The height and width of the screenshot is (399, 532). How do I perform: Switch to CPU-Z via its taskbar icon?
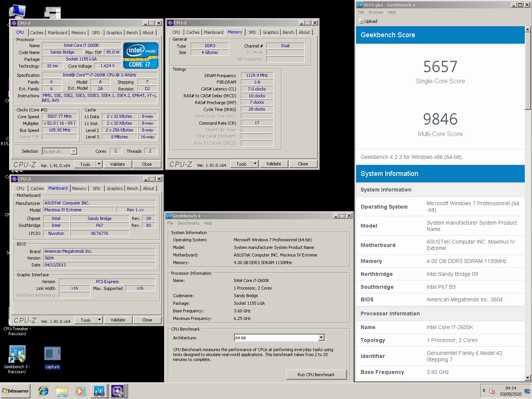(x=118, y=391)
